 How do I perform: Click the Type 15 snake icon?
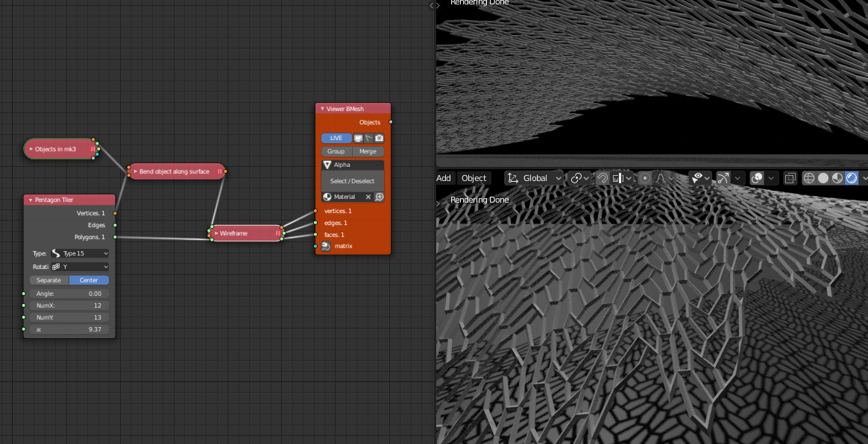[55, 253]
